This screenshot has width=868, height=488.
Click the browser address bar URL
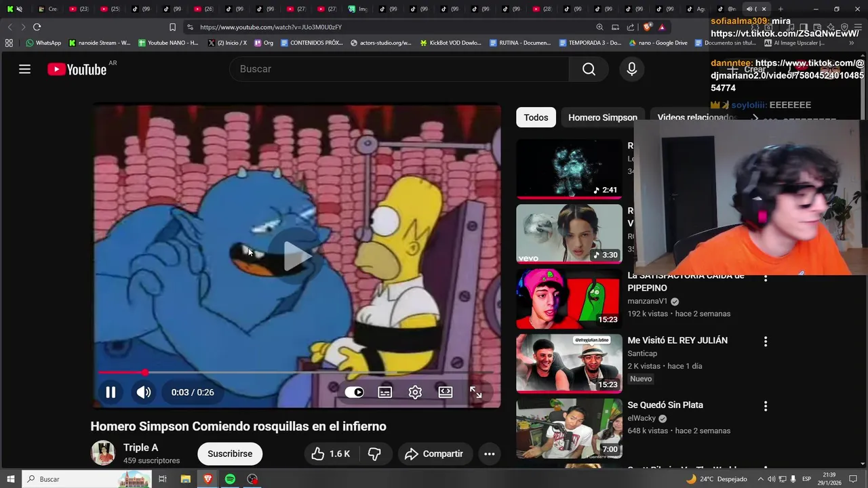(x=271, y=27)
